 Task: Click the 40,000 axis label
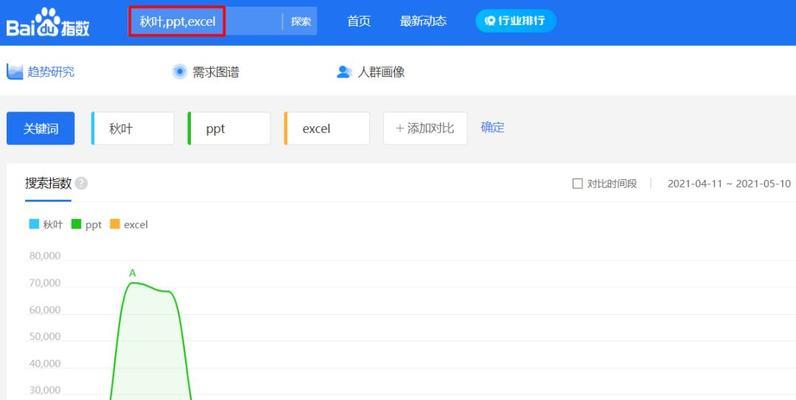pos(45,363)
